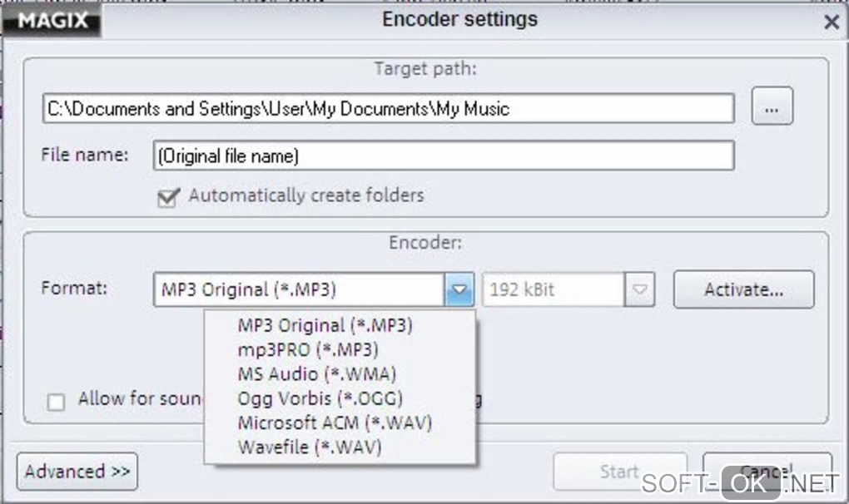The image size is (849, 504).
Task: Close the Encoder settings dialog
Action: coord(831,22)
